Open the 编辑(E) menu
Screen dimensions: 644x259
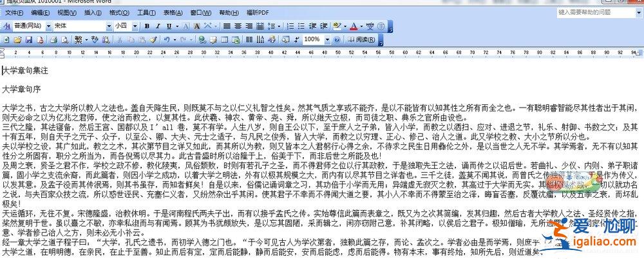[40, 13]
